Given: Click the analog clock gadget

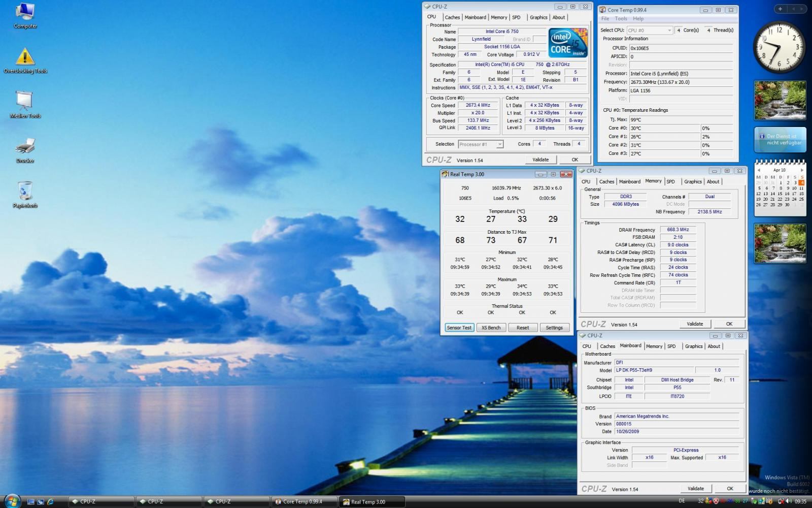Looking at the screenshot, I should click(779, 47).
